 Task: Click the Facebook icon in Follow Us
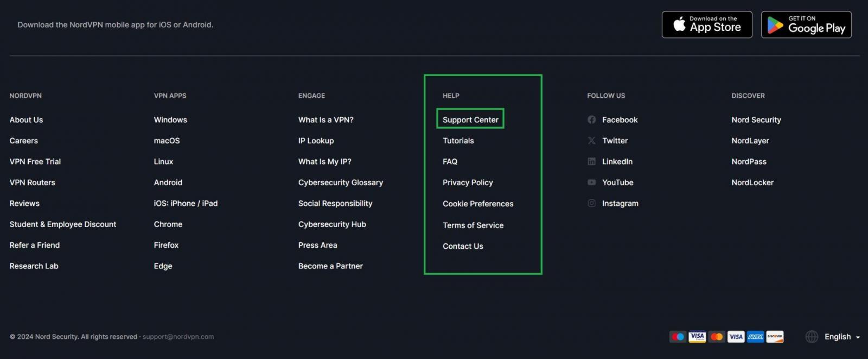click(x=591, y=119)
